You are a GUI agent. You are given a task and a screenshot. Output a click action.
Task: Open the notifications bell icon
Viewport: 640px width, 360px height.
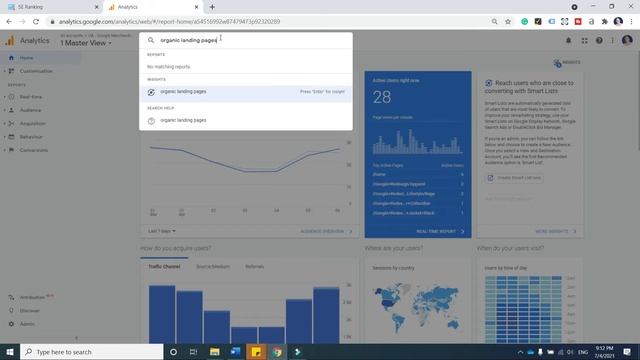click(x=569, y=40)
